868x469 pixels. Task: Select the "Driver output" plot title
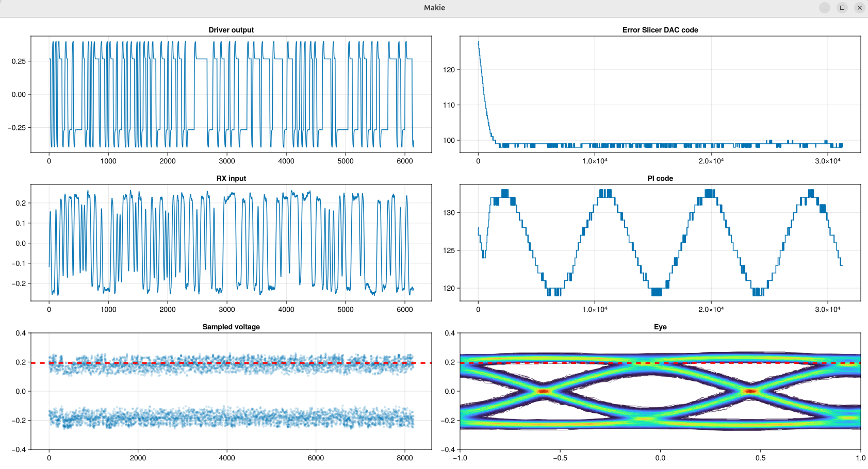pyautogui.click(x=231, y=30)
